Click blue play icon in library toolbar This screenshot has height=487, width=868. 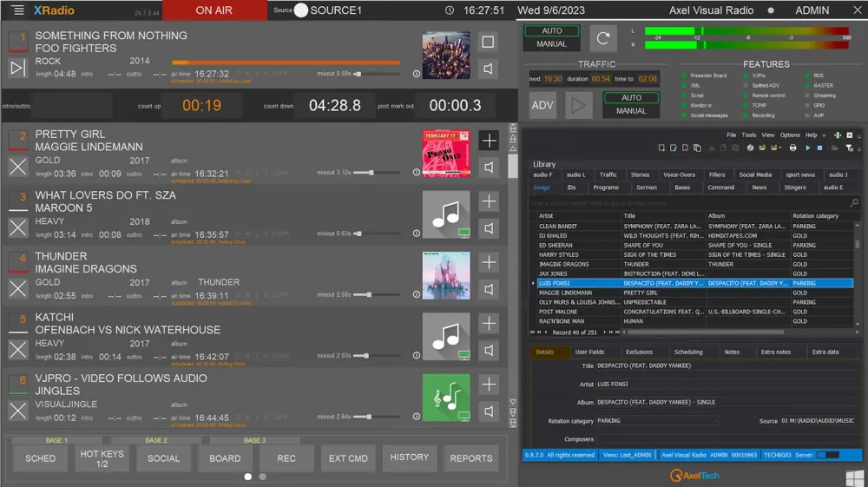point(807,148)
